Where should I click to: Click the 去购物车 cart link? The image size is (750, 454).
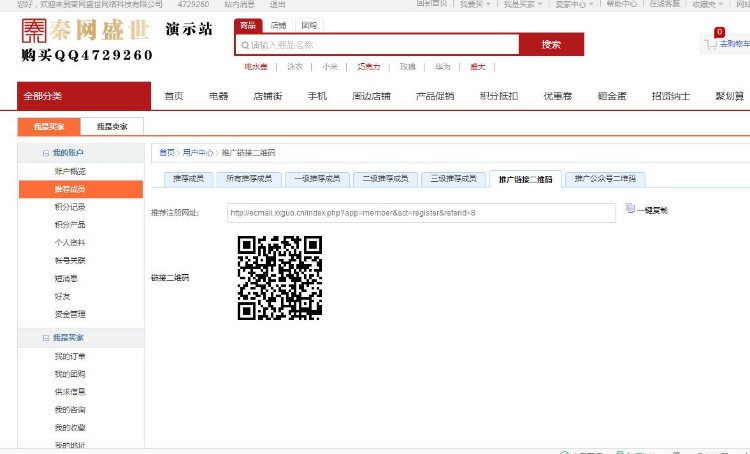coord(735,44)
